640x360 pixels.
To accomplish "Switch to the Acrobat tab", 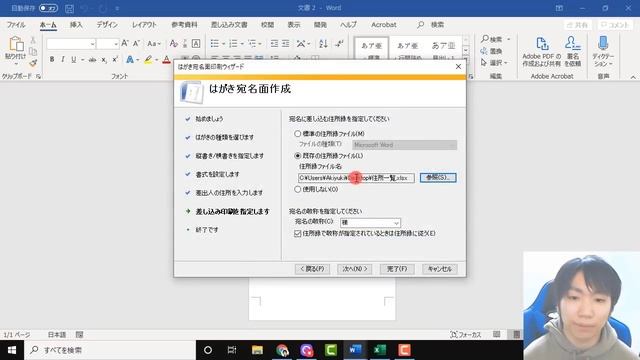I will (384, 25).
